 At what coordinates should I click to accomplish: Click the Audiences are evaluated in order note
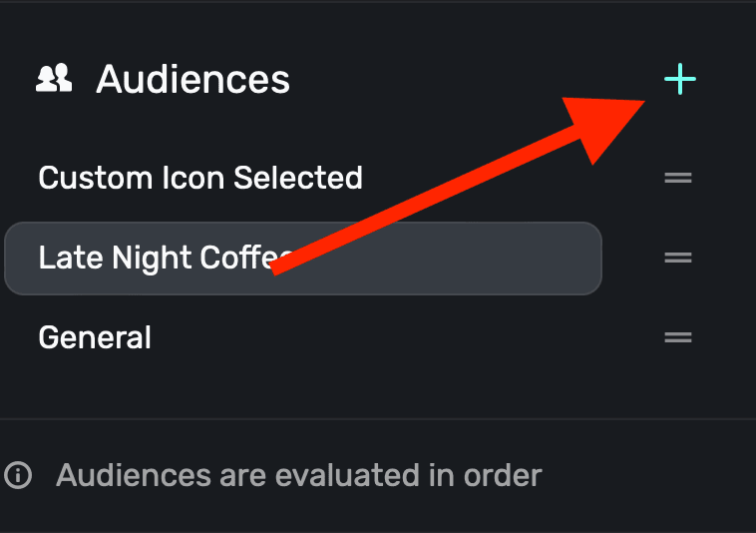click(x=299, y=475)
